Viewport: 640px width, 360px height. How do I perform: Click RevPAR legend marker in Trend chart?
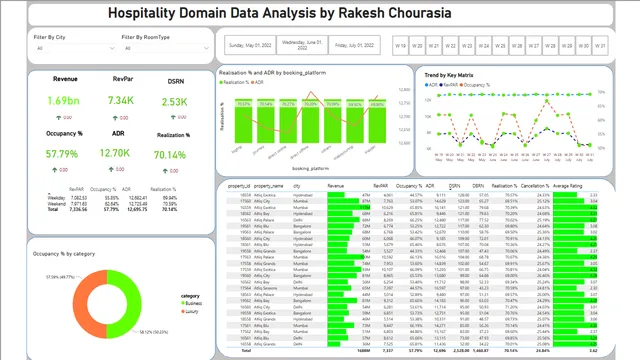[441, 85]
